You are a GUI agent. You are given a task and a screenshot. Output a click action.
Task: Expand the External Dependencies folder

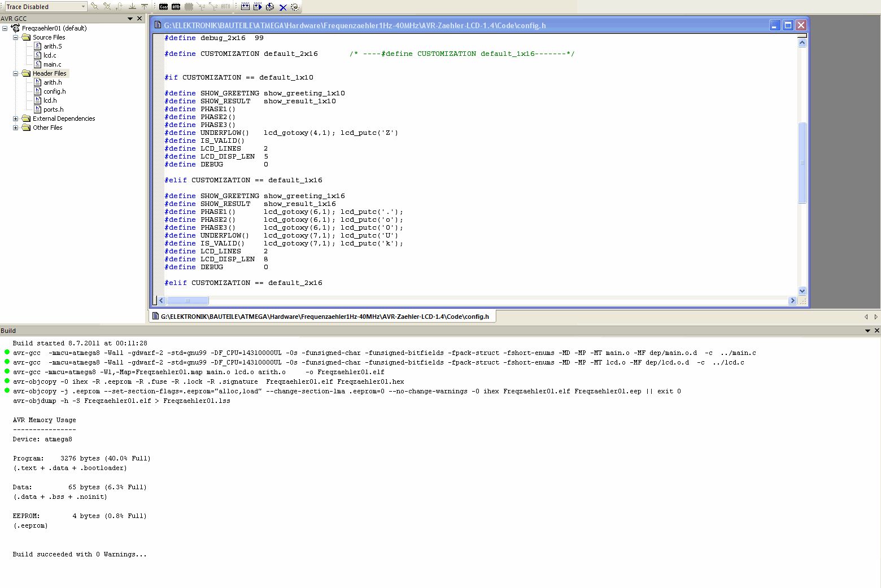click(x=16, y=119)
